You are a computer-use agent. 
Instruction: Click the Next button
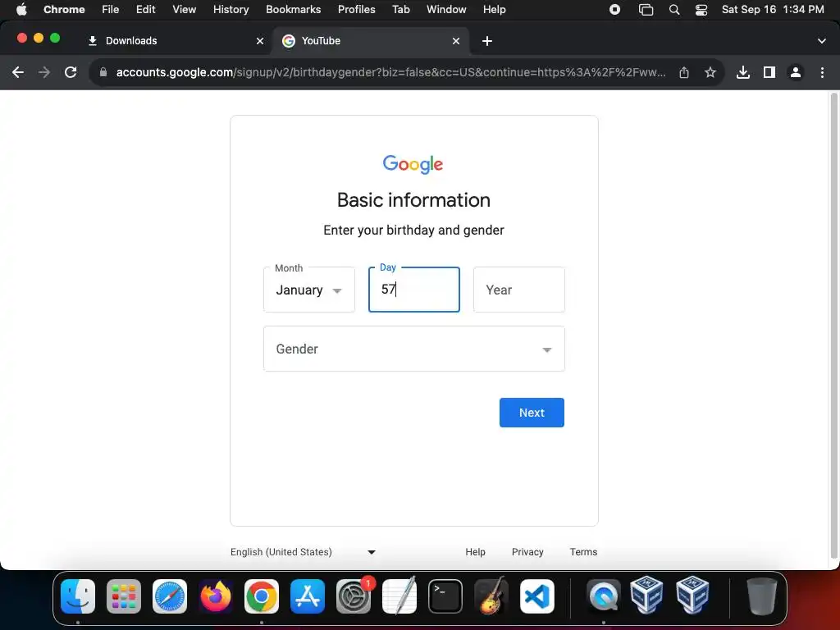point(532,413)
